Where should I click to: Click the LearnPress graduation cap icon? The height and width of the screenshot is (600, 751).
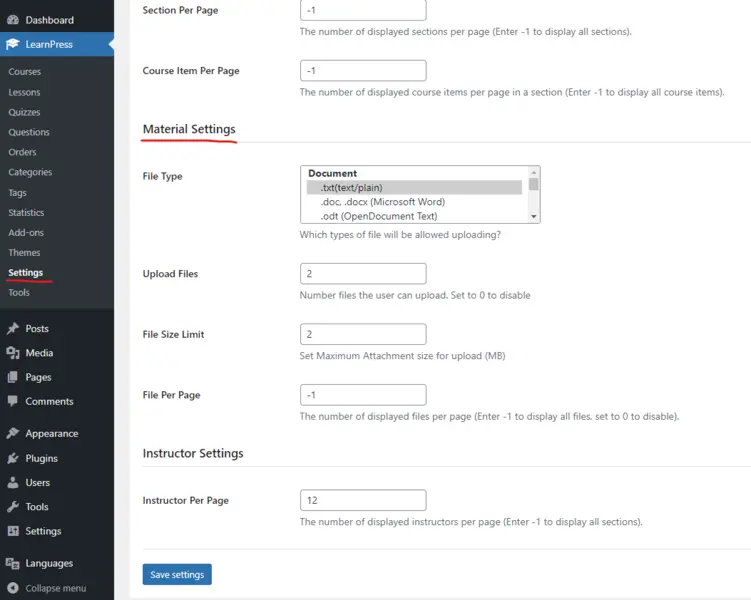13,44
